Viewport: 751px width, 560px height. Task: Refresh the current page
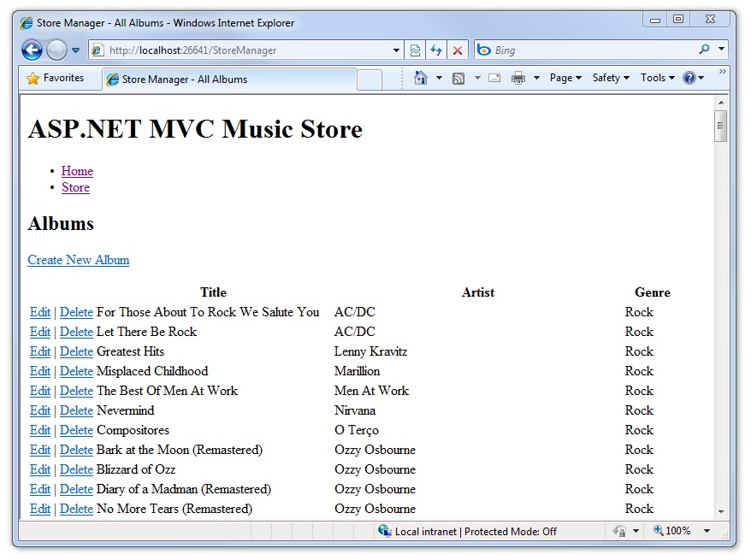(436, 50)
